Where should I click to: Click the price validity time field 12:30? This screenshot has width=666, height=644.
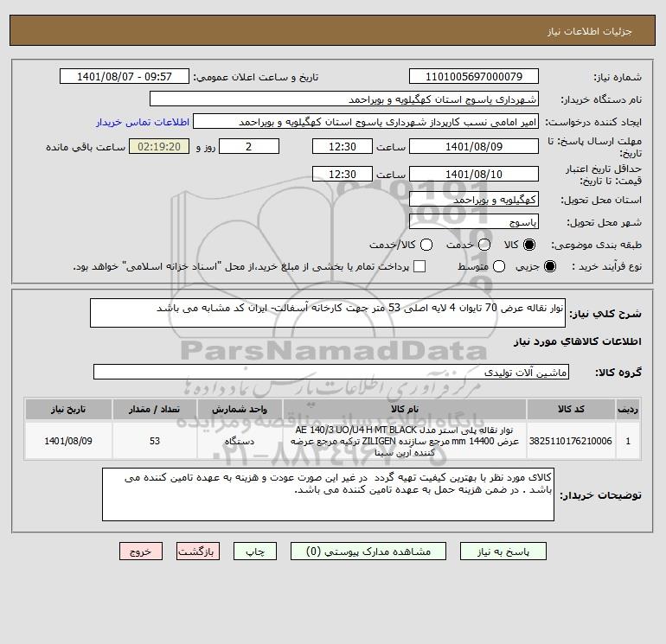343,174
